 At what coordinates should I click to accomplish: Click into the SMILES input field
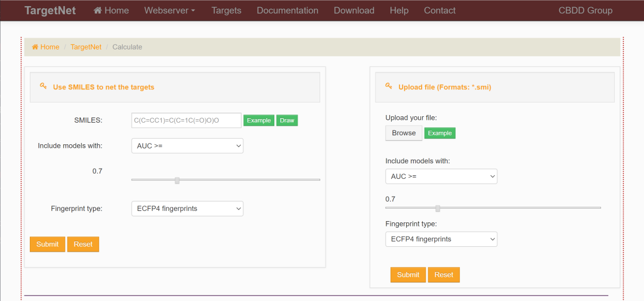(186, 120)
